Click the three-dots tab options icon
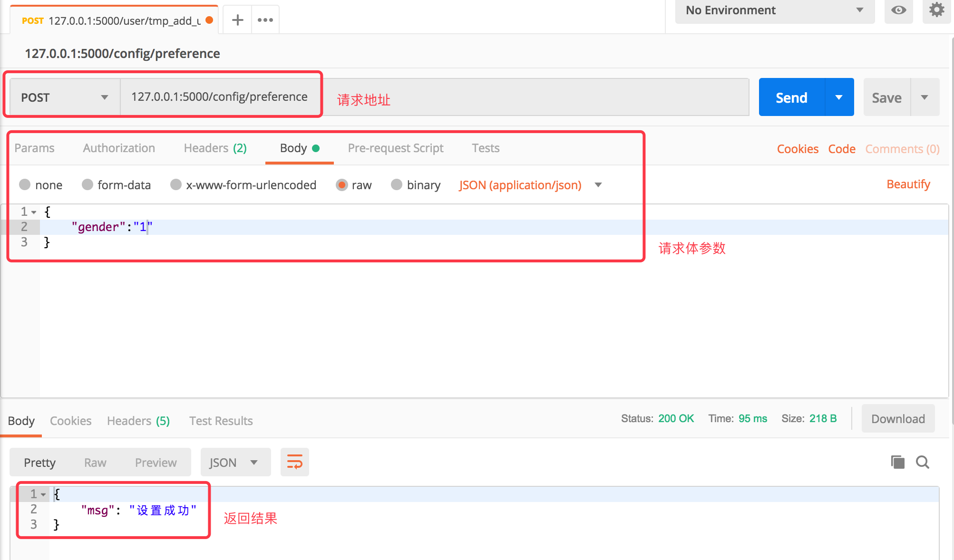Screen dimensions: 954x560 click(x=265, y=20)
